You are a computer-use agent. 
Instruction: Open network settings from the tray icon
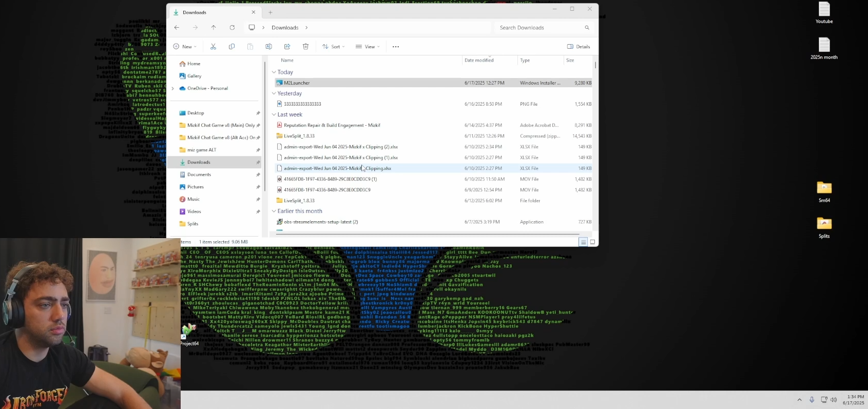coord(824,400)
